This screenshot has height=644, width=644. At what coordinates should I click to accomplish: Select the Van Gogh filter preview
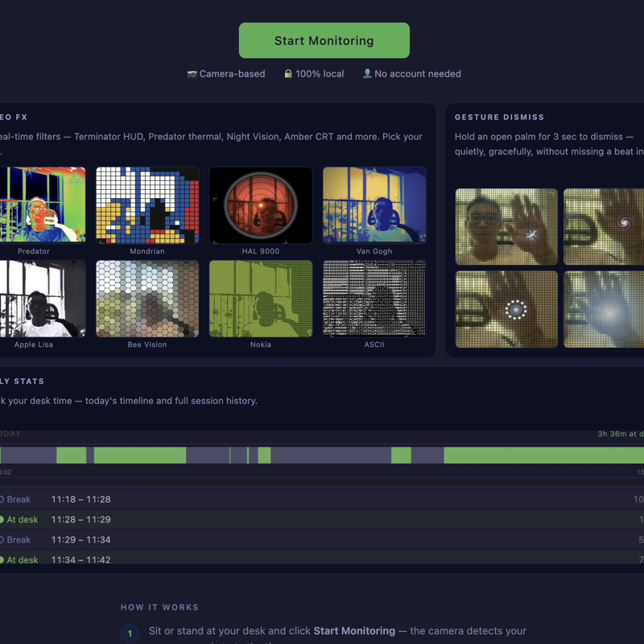tap(374, 205)
